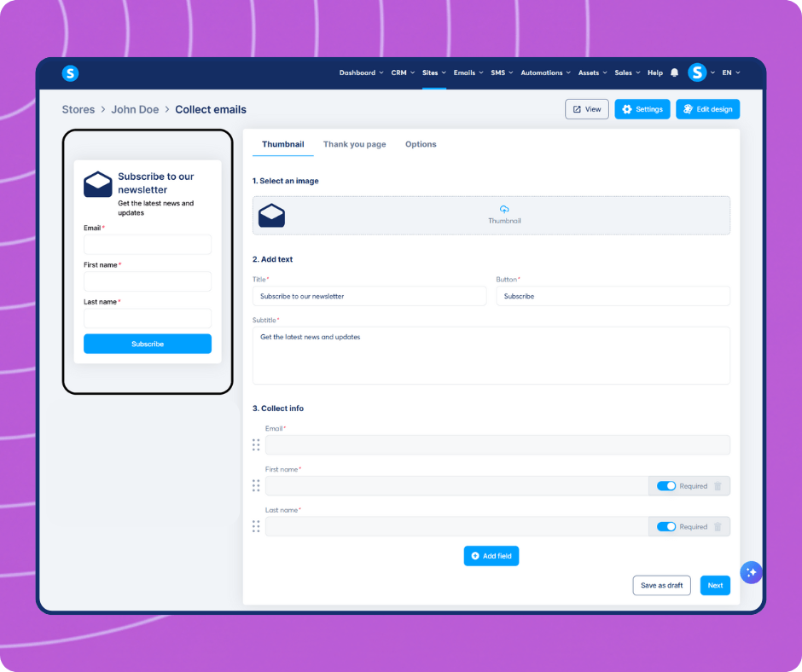Viewport: 802px width, 672px height.
Task: Expand the Sites menu
Action: point(434,72)
